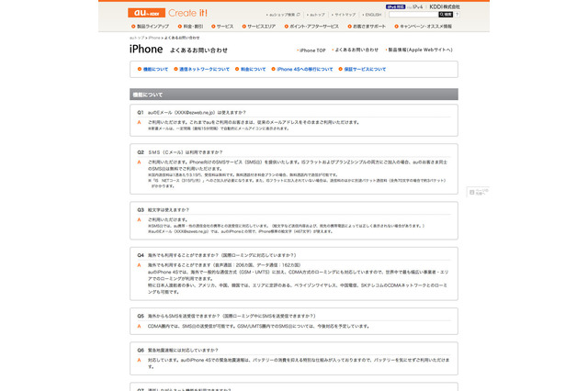Open the KDDI株式会社 link

point(445,6)
